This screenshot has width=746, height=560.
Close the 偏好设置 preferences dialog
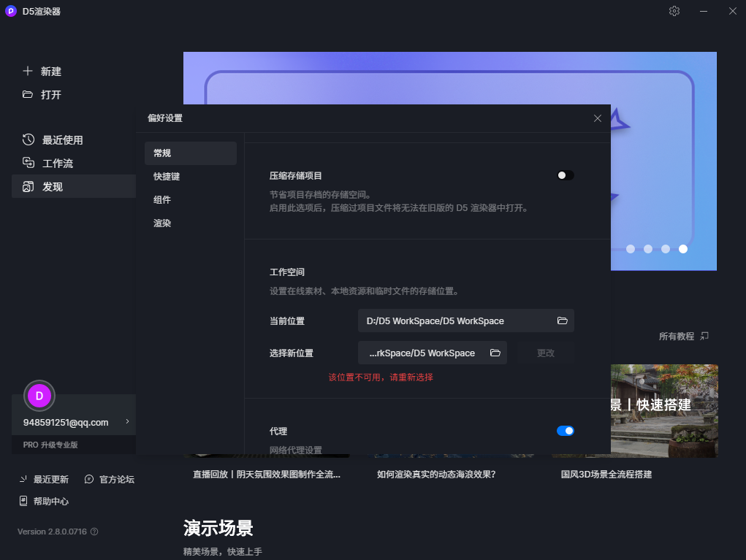(x=597, y=118)
